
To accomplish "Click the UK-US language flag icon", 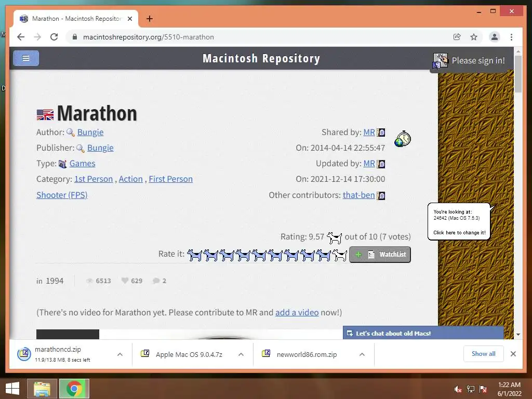I will [45, 115].
